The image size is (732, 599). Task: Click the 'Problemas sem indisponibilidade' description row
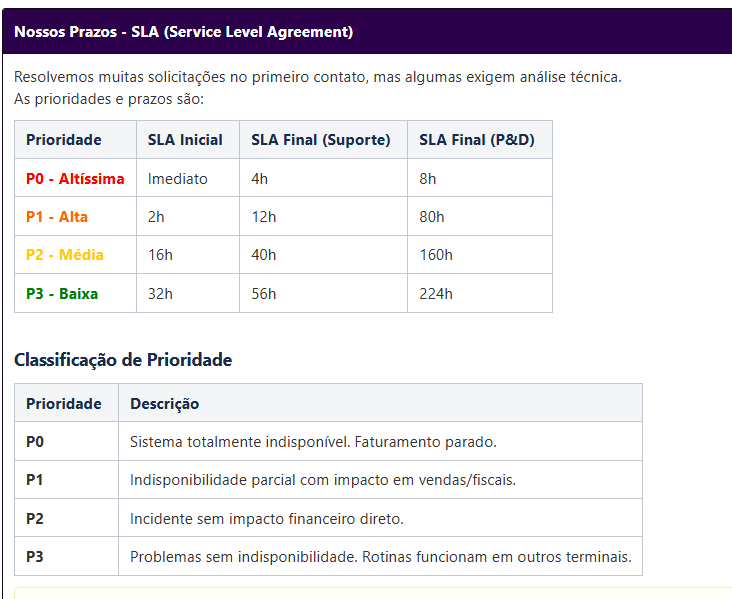(x=380, y=557)
